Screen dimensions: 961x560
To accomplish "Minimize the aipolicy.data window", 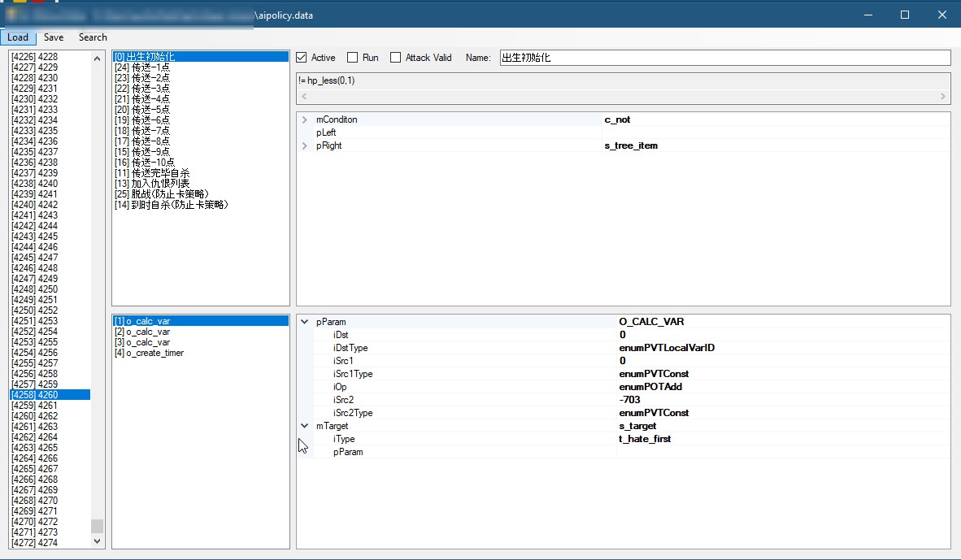I will (x=868, y=15).
